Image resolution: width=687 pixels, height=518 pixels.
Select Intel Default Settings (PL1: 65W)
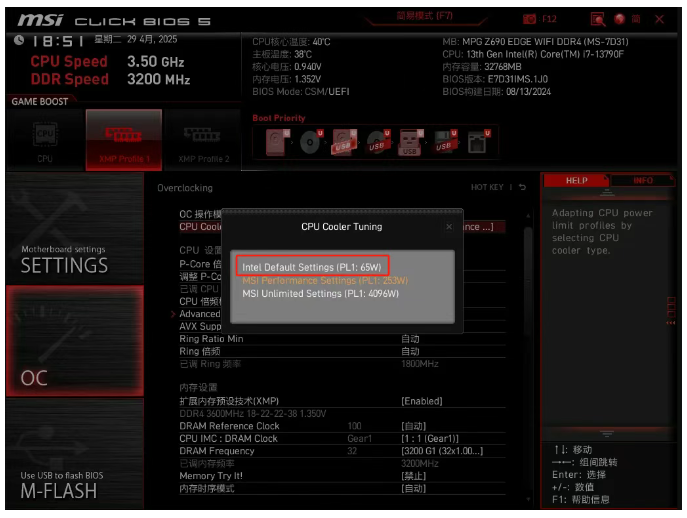coord(312,267)
